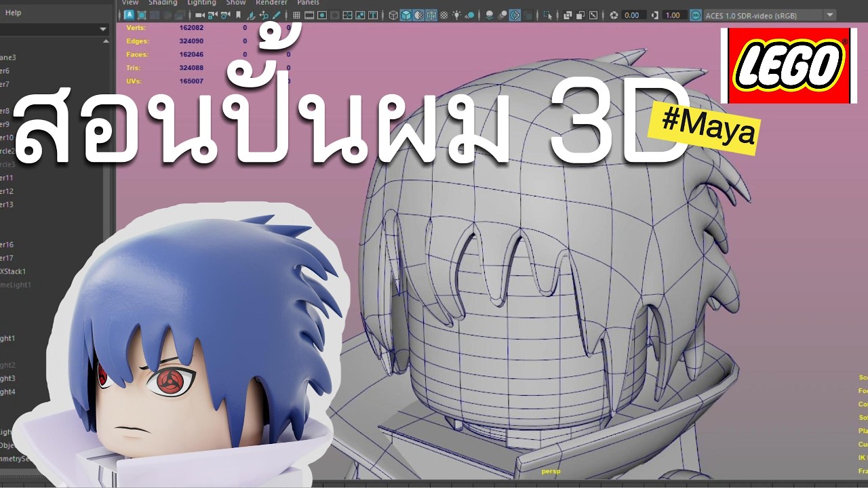
Task: Click the 2D pan/zoom icon
Action: tap(264, 15)
